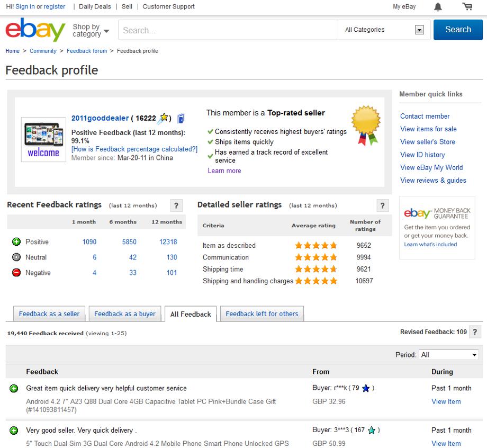Click the seller welcome thumbnail image
The width and height of the screenshot is (487, 448).
(43, 139)
